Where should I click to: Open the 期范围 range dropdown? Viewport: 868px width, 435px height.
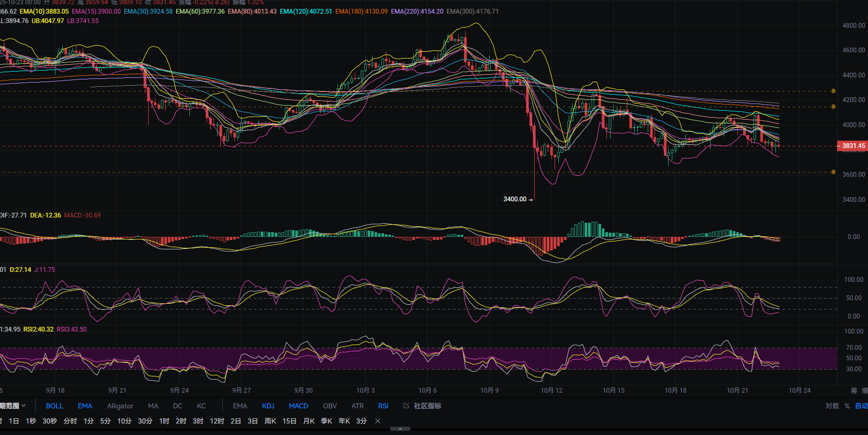[x=13, y=406]
